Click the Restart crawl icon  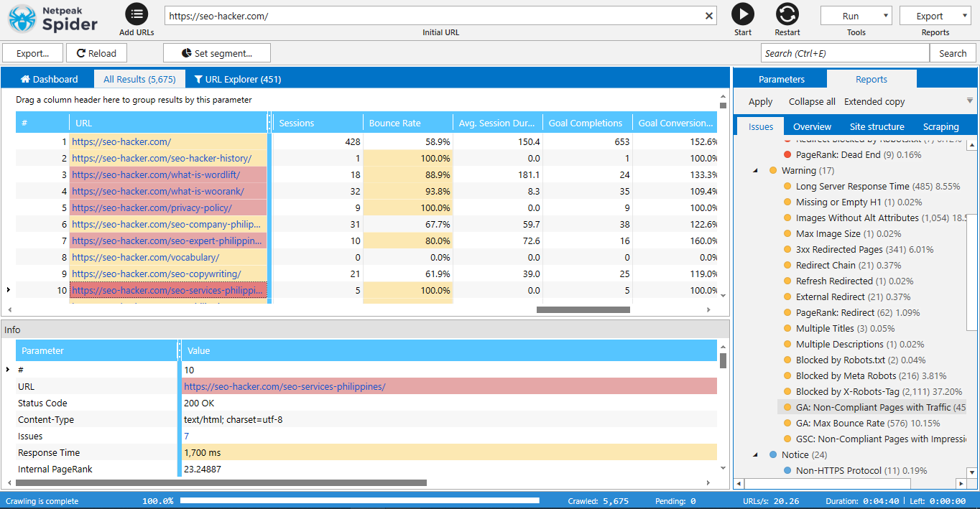point(787,14)
